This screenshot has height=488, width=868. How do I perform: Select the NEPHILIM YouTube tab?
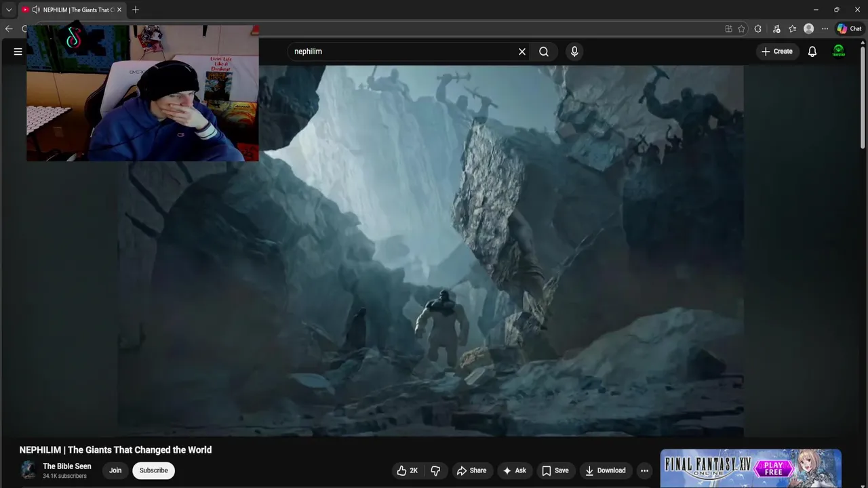(x=71, y=9)
